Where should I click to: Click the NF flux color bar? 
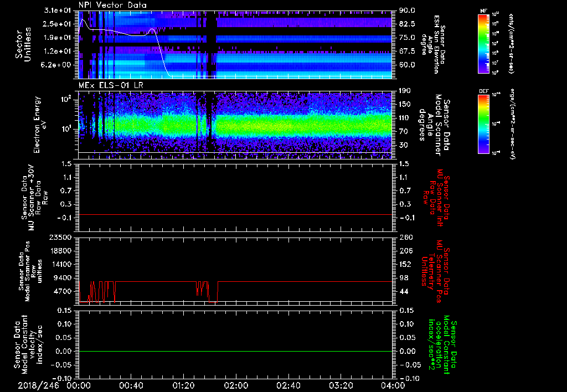click(484, 43)
